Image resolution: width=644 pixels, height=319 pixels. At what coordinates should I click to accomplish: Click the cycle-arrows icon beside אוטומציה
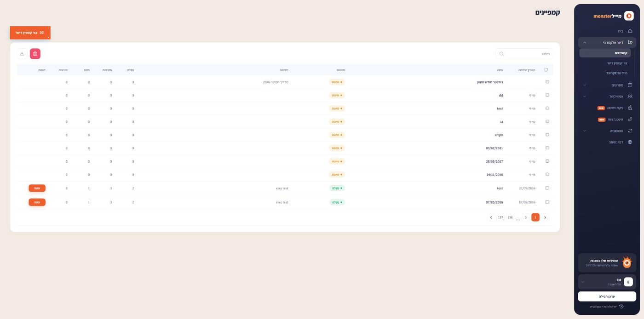coord(630,131)
